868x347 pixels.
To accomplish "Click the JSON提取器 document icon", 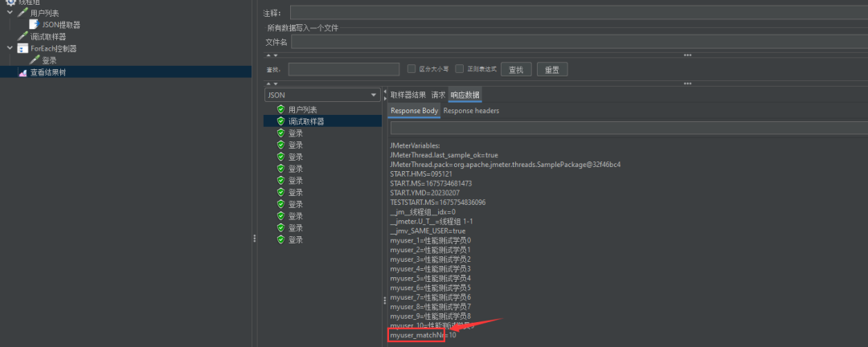I will [35, 24].
